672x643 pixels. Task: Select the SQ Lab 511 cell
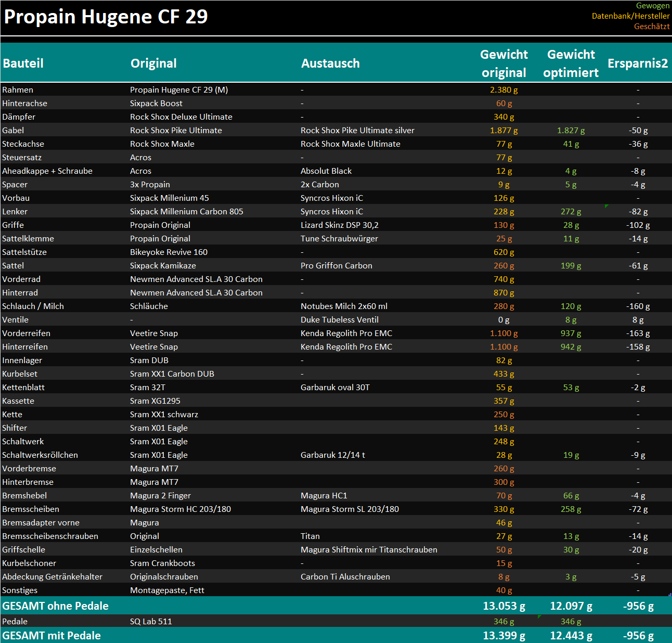[x=151, y=622]
